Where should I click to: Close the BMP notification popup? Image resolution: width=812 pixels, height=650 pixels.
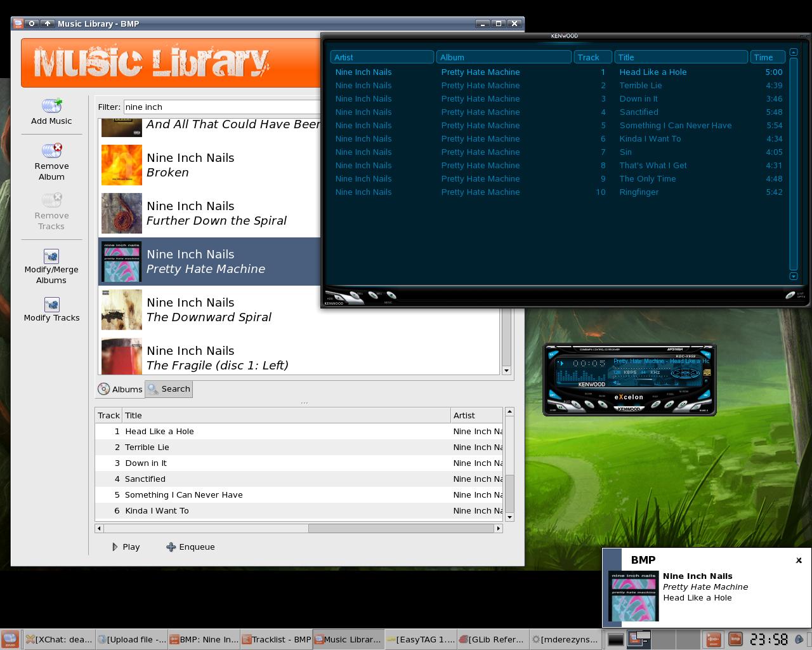point(799,560)
